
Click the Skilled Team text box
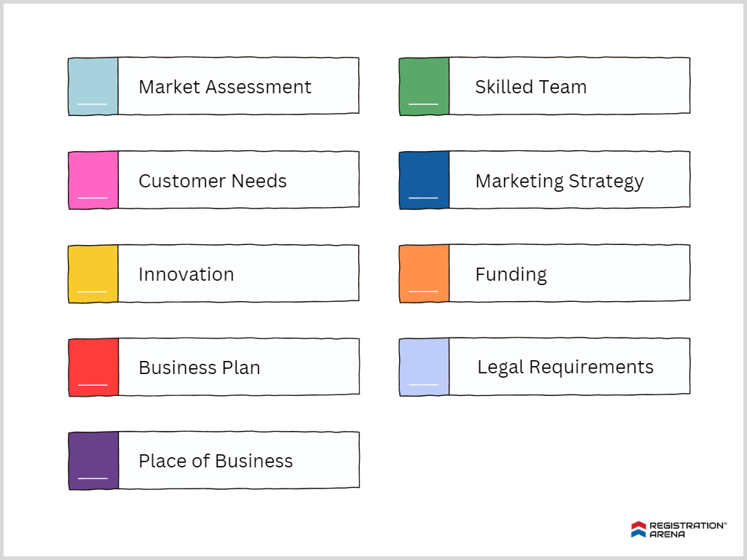tap(530, 87)
